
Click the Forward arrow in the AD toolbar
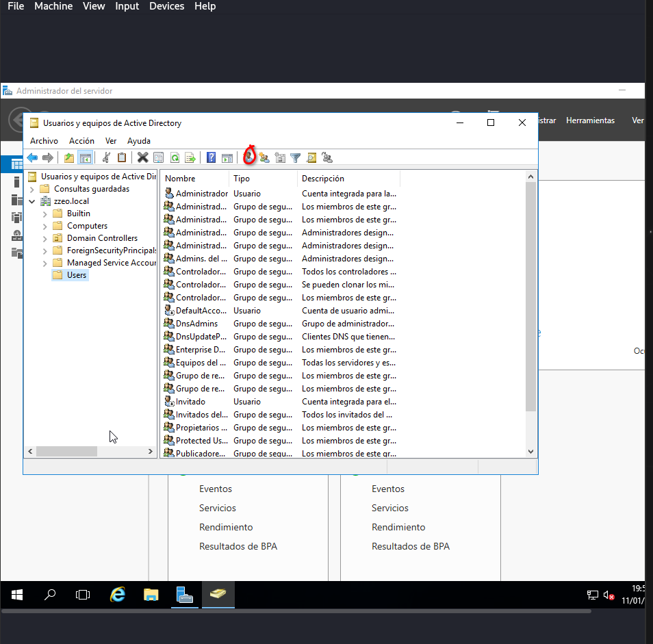(x=48, y=158)
